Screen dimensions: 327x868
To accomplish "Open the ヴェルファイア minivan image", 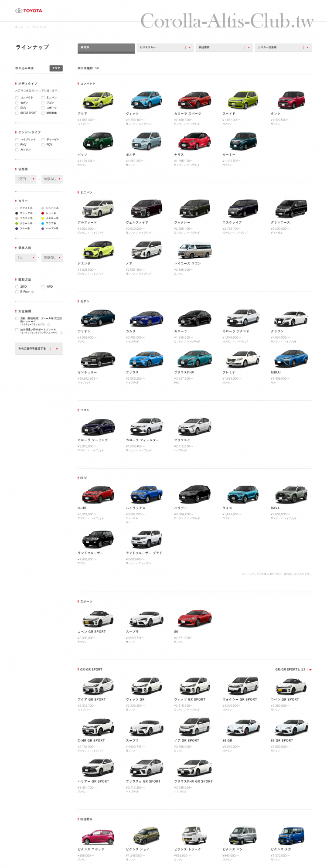I will coord(146,209).
